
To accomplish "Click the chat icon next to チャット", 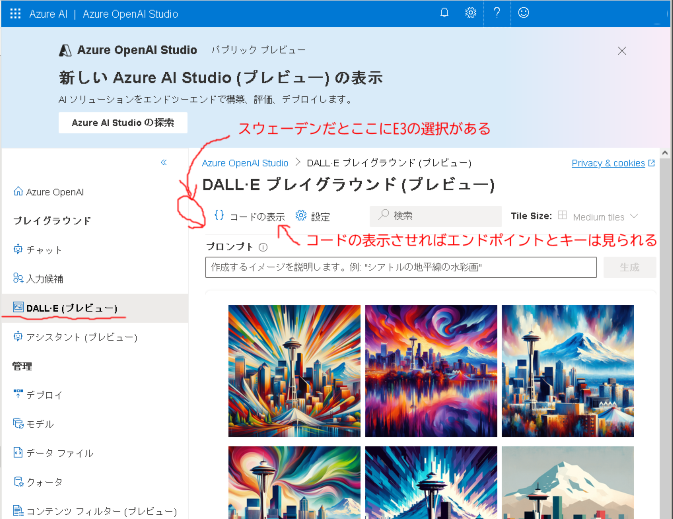I will [x=18, y=249].
